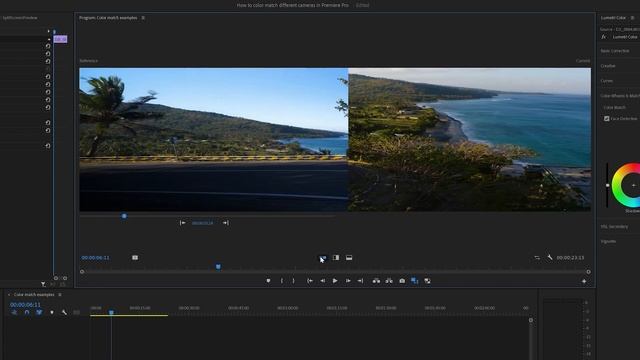Export a frame with the camera icon
Image resolution: width=640 pixels, height=360 pixels.
pos(402,281)
